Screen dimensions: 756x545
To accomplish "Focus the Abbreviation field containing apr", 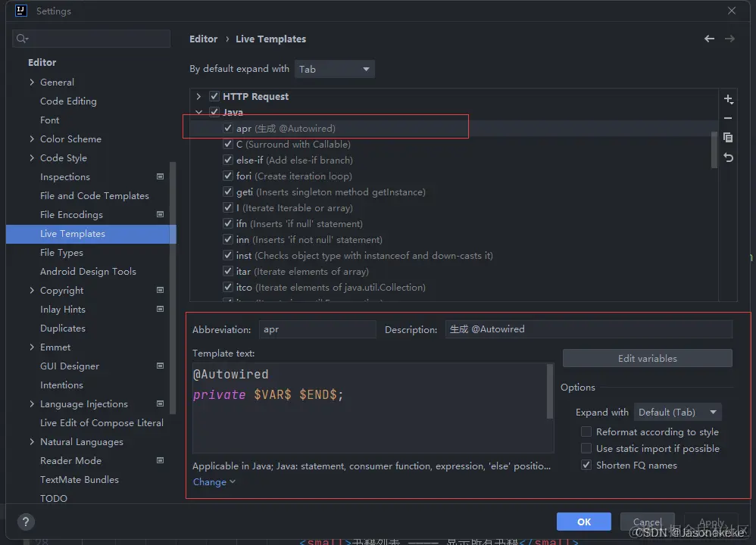I will [x=317, y=329].
